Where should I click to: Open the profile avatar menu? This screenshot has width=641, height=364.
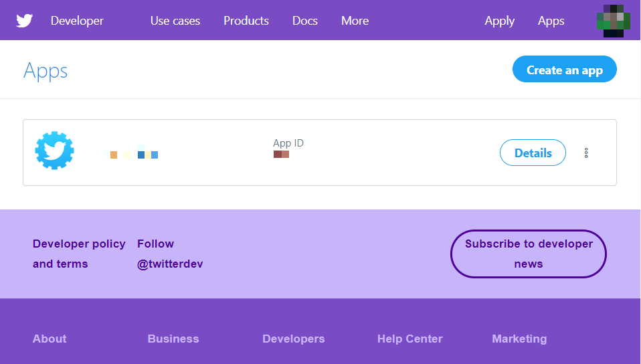[x=610, y=21]
